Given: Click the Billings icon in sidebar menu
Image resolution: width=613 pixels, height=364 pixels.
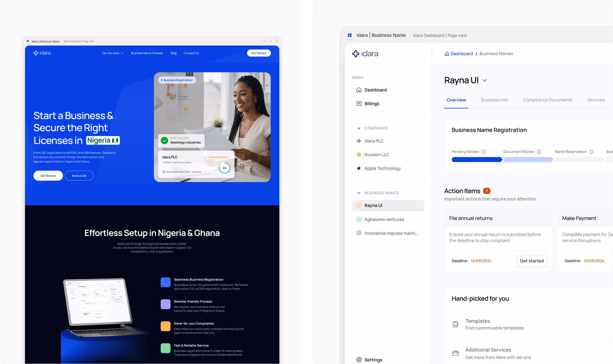Looking at the screenshot, I should (x=359, y=104).
